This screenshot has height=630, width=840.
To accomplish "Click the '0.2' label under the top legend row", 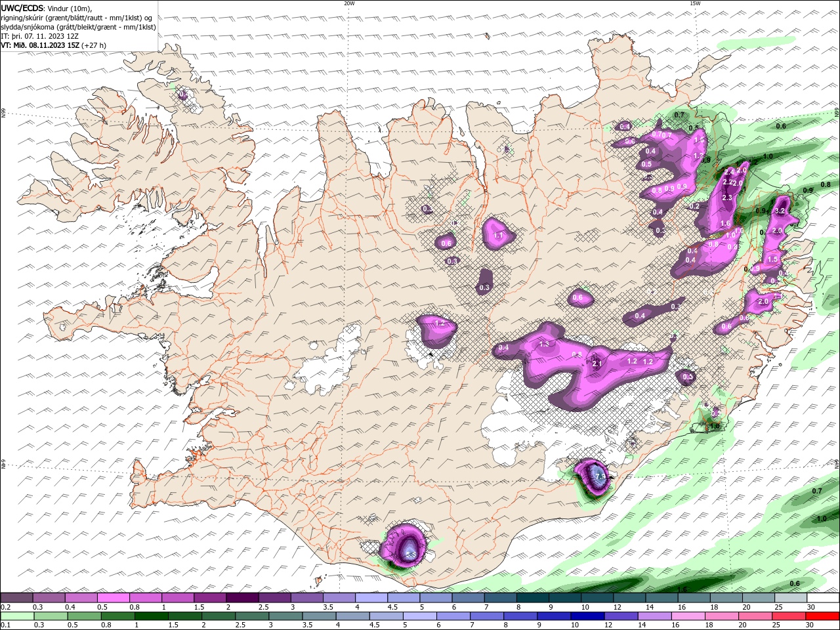I will 5,607.
